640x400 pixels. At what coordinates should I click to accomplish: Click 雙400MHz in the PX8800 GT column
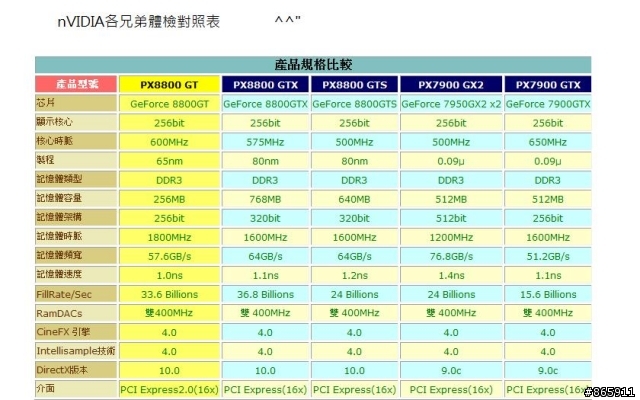point(169,313)
